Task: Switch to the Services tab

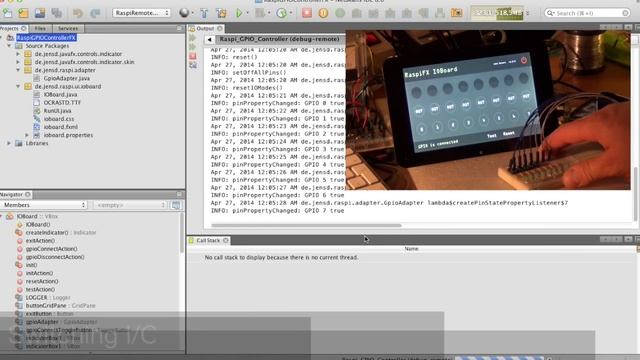Action: pos(68,28)
